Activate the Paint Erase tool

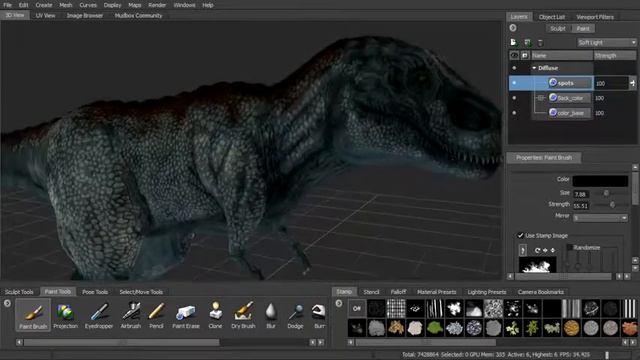(x=186, y=315)
